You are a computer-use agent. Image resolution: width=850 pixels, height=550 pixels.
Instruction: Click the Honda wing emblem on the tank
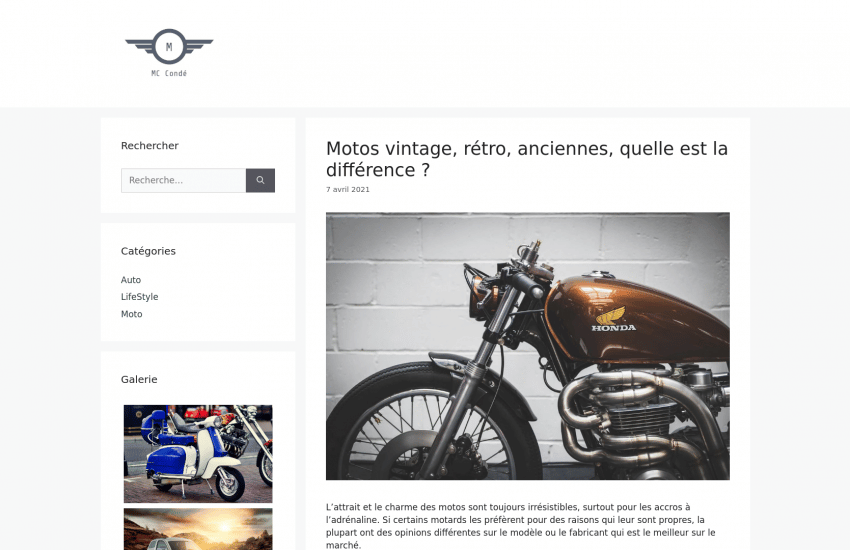point(611,315)
